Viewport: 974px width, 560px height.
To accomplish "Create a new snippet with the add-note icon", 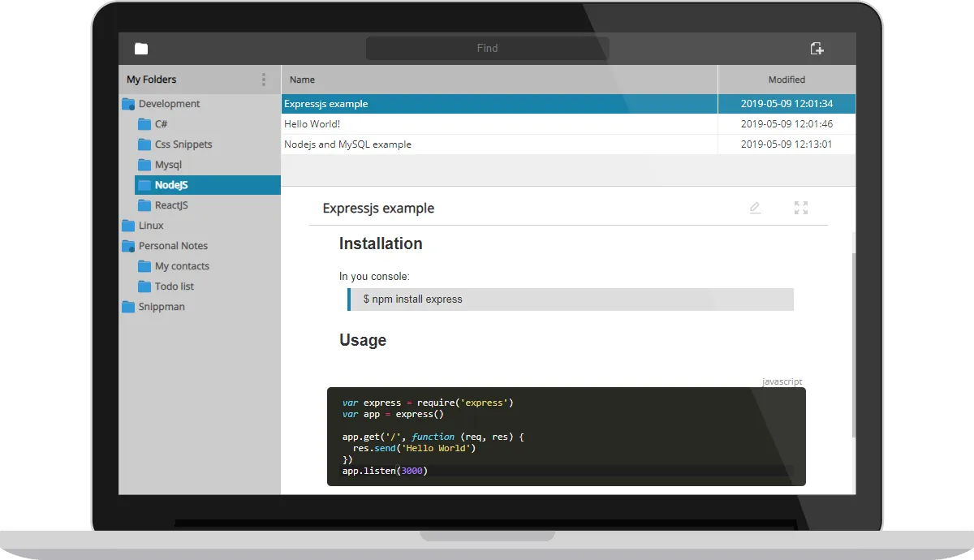I will (817, 48).
